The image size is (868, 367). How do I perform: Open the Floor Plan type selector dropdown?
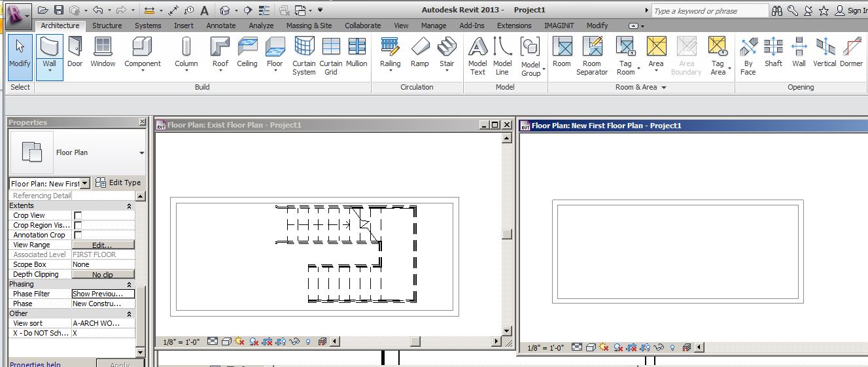[x=142, y=152]
